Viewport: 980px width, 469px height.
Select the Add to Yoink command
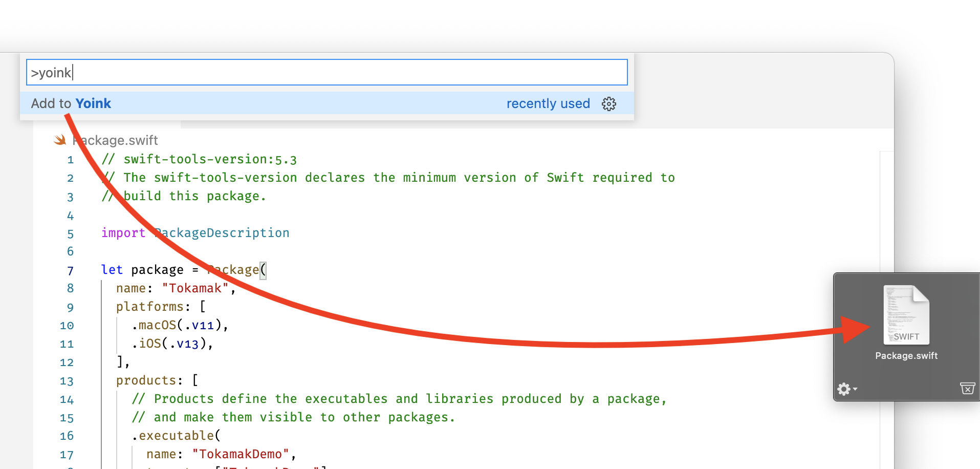(x=326, y=103)
